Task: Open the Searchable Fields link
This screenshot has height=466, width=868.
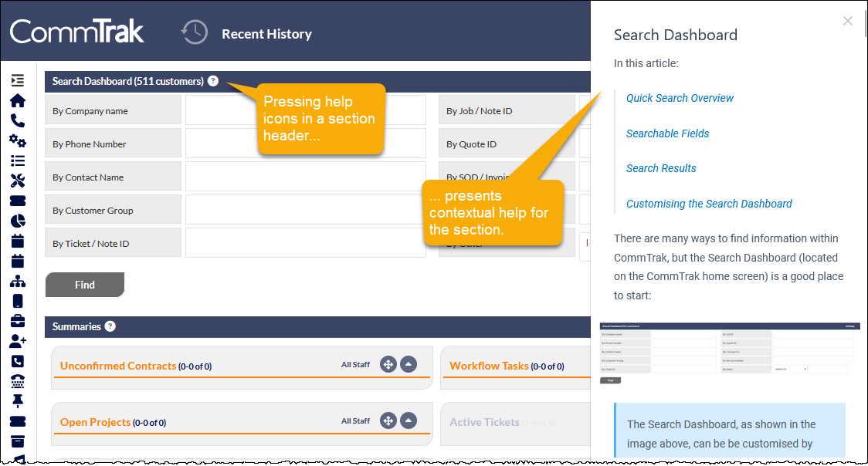Action: coord(668,133)
